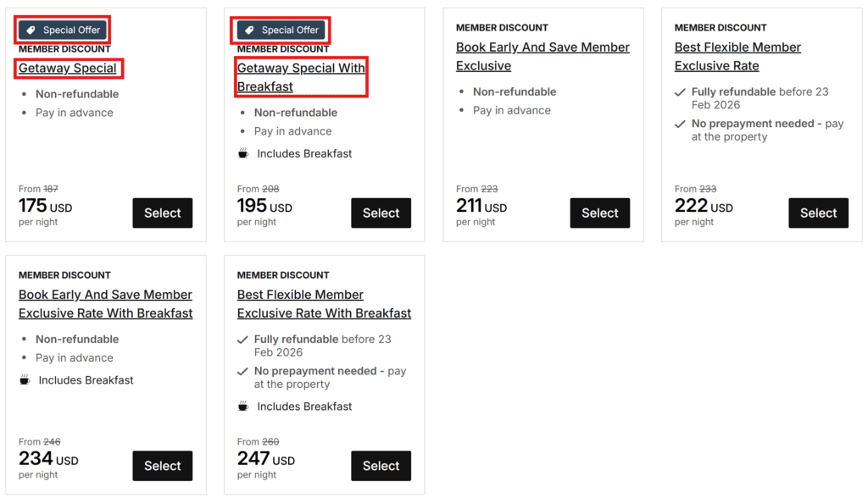Click the tag icon on Getaway Special With Breakfast
The width and height of the screenshot is (868, 498).
tap(250, 30)
